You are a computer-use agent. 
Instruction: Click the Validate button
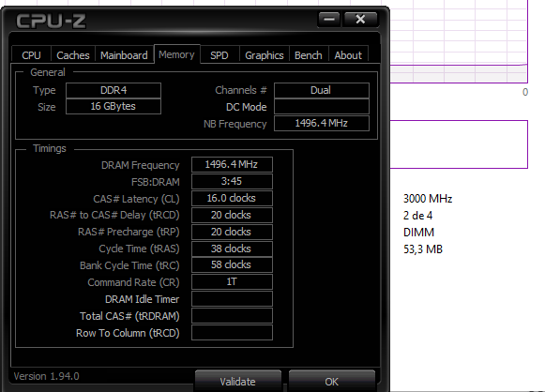point(238,382)
